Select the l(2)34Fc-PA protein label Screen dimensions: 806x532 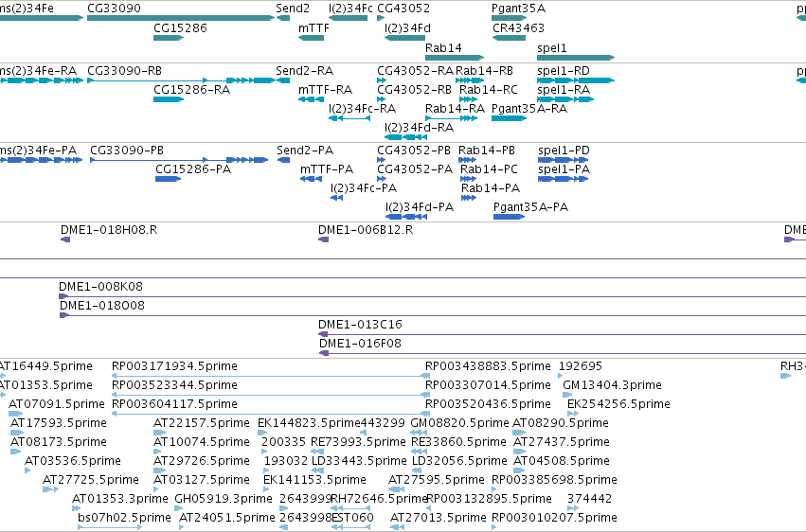click(x=364, y=188)
